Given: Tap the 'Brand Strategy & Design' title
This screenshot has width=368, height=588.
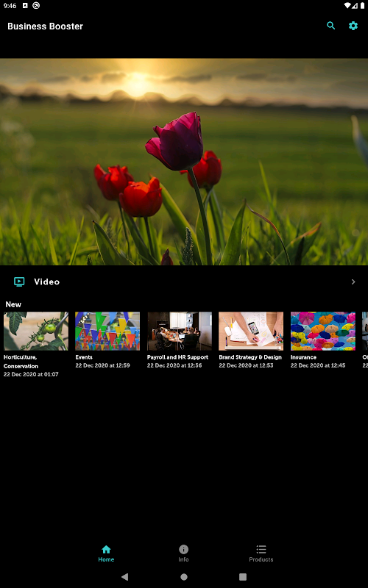Looking at the screenshot, I should pos(250,357).
